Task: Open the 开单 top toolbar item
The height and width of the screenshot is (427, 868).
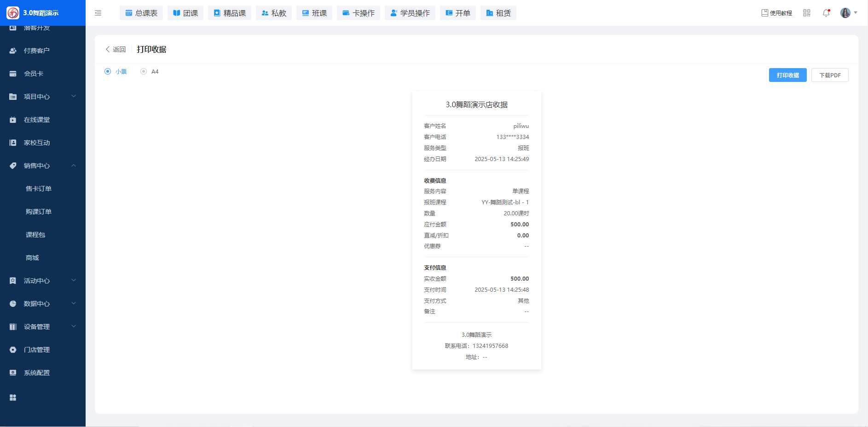Action: click(x=457, y=13)
